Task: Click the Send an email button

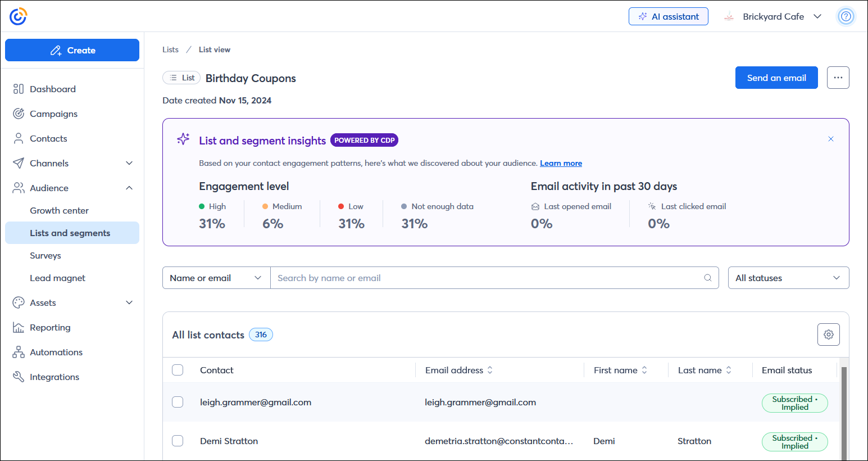Action: 776,78
